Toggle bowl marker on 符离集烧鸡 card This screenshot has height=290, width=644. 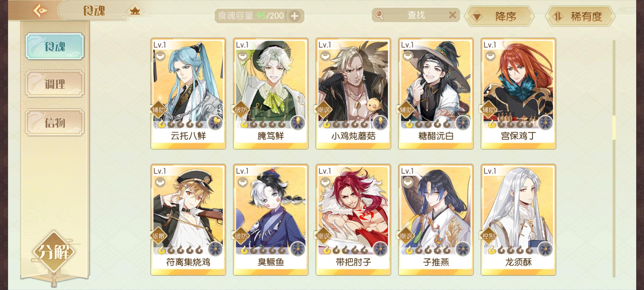click(x=160, y=183)
